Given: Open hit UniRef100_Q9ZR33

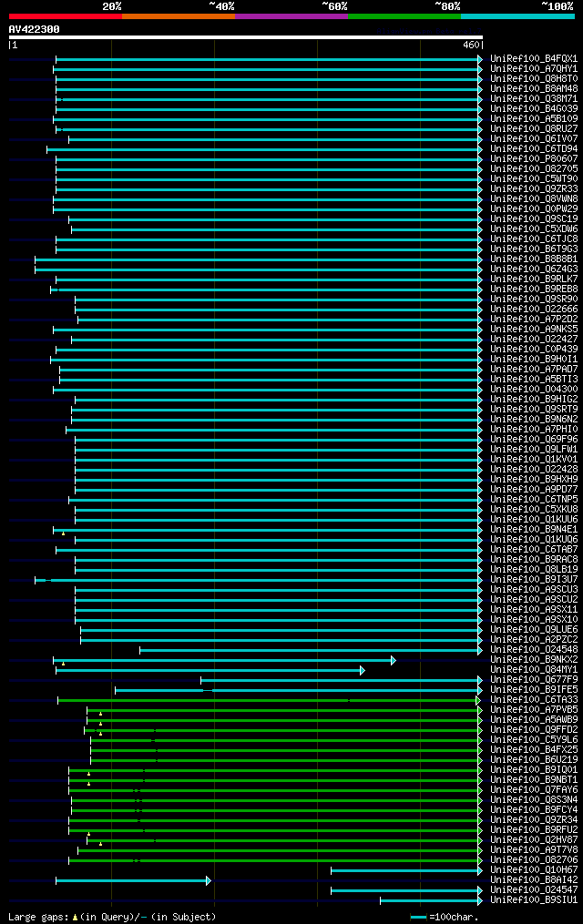Looking at the screenshot, I should [x=534, y=189].
